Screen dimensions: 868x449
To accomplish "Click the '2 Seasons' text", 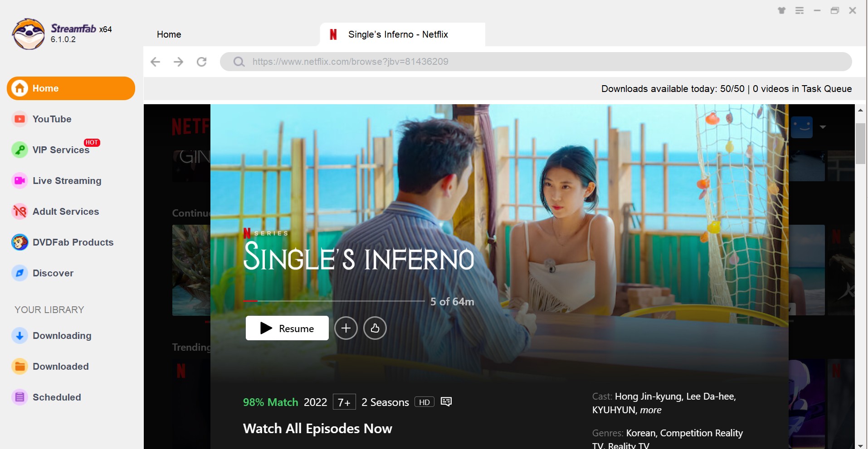I will pyautogui.click(x=385, y=402).
